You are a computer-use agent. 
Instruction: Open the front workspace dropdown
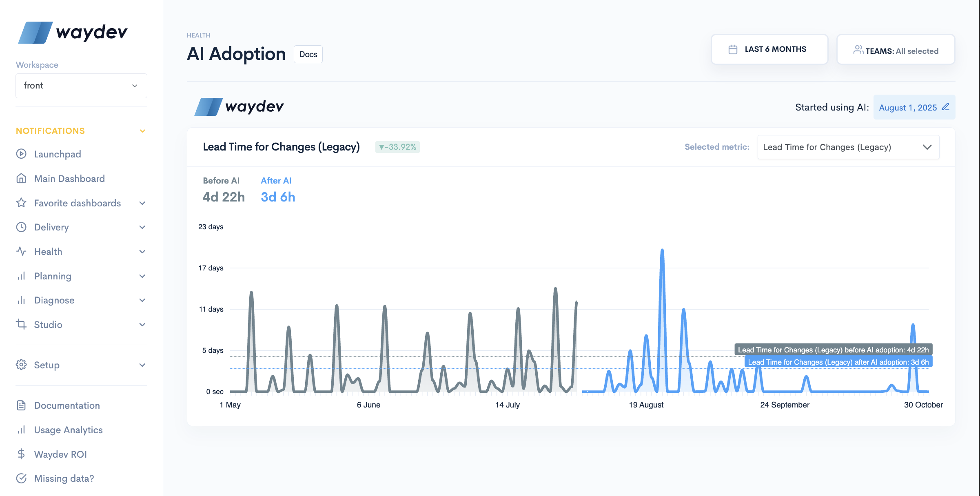click(x=81, y=86)
